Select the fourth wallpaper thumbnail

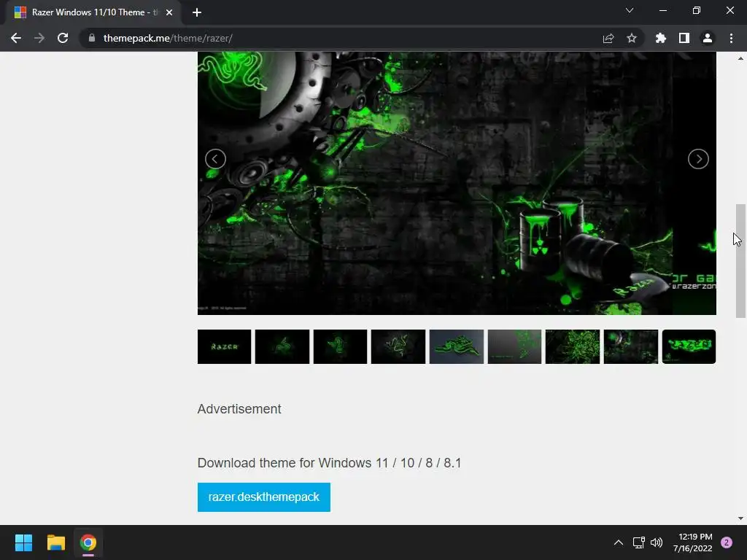(398, 346)
